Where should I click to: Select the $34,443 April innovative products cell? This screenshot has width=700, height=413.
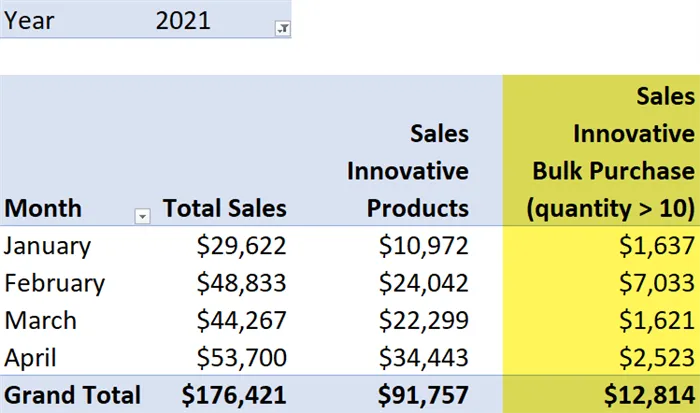[427, 357]
